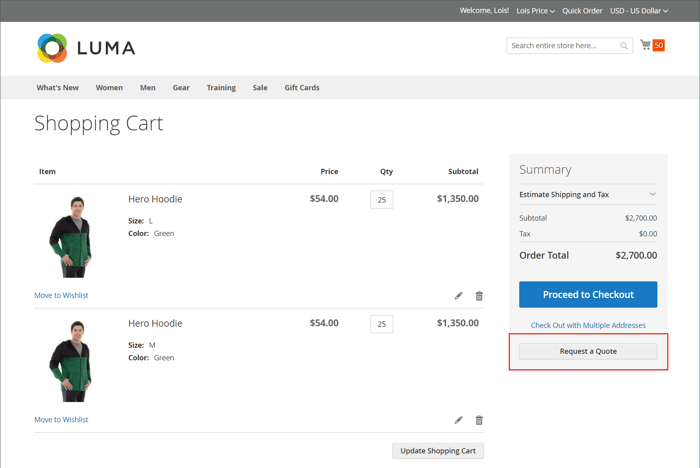Click the search magnifier icon
This screenshot has width=700, height=468.
pos(624,46)
